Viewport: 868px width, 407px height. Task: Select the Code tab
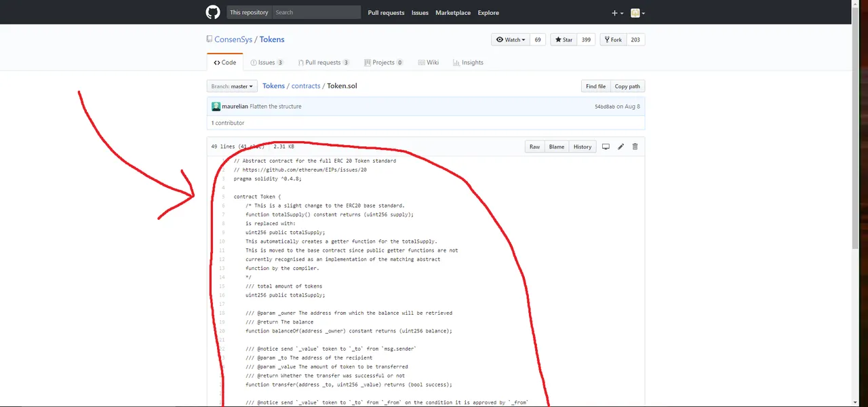225,62
